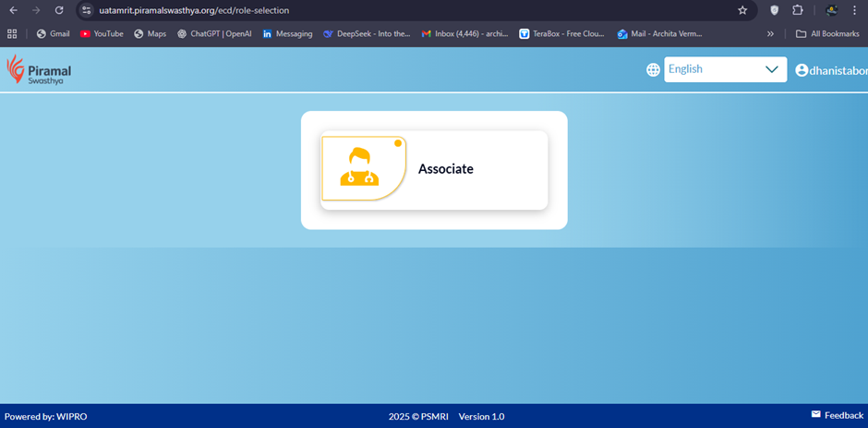This screenshot has width=868, height=428.
Task: Go back to previous page
Action: tap(13, 10)
